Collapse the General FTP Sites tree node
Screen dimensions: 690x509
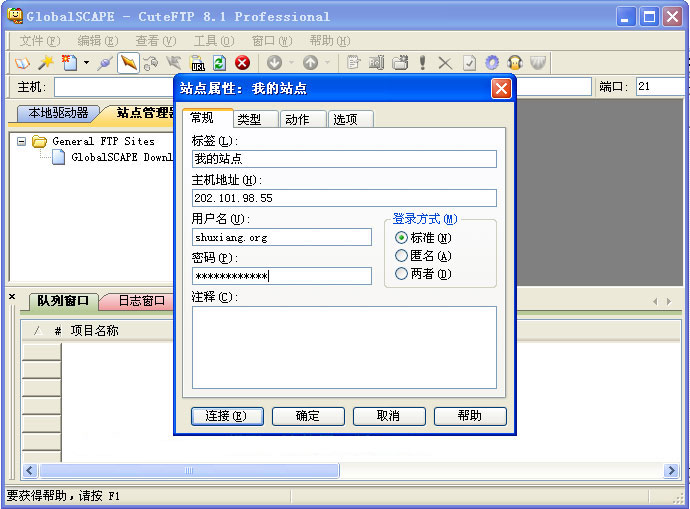[x=22, y=142]
